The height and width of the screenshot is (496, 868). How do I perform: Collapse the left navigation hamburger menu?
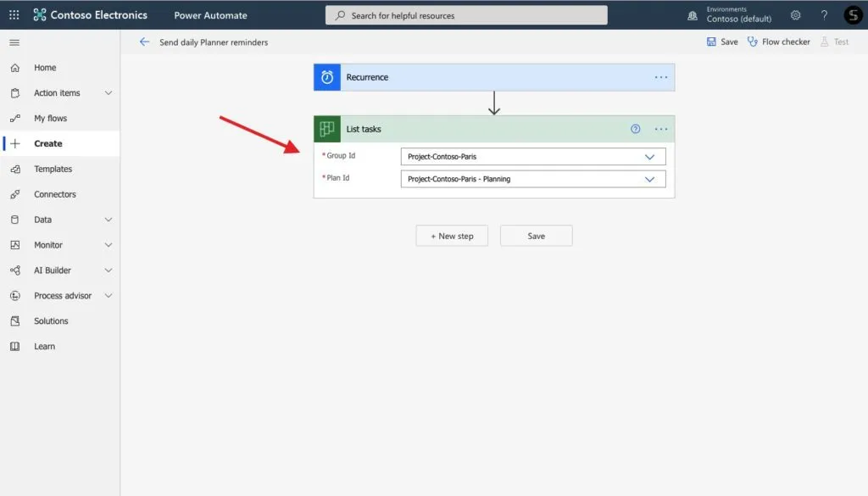click(x=15, y=42)
